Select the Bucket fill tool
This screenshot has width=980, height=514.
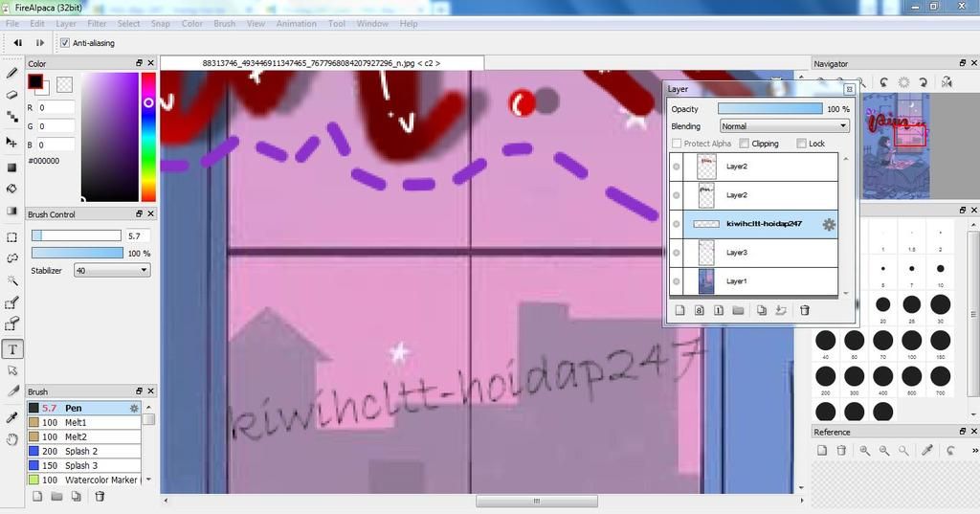11,189
